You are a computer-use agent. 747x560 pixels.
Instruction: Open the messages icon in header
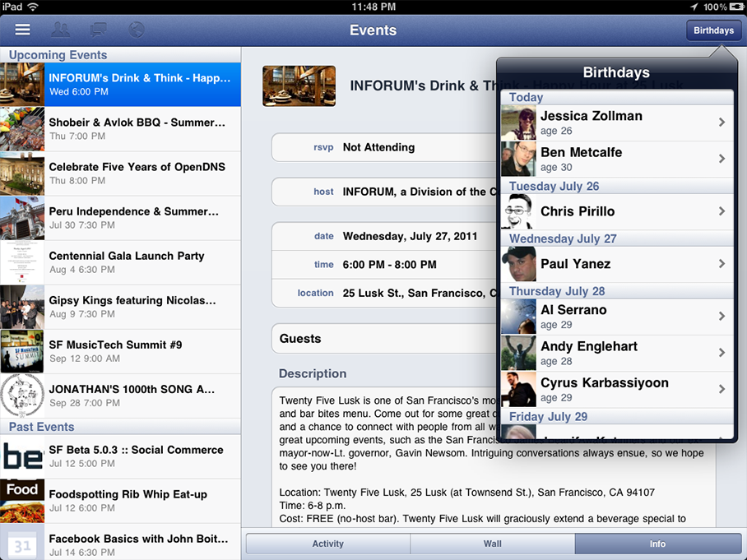pos(98,30)
